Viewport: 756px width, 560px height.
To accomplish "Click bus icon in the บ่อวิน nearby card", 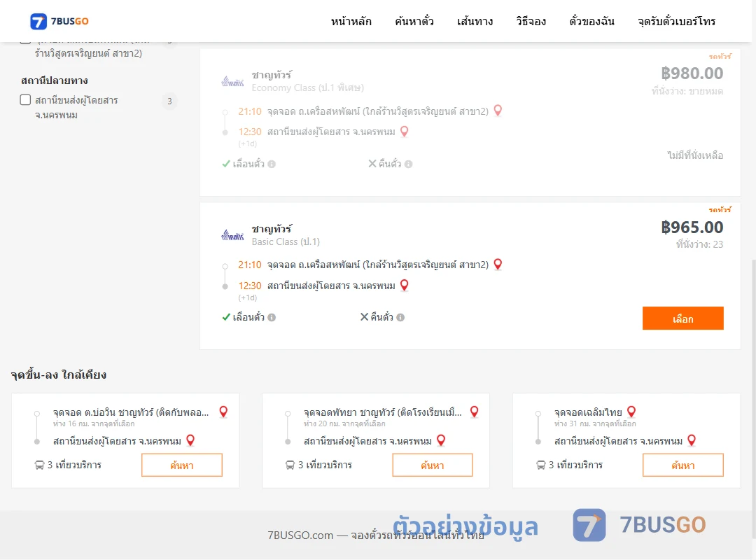I will (x=39, y=465).
